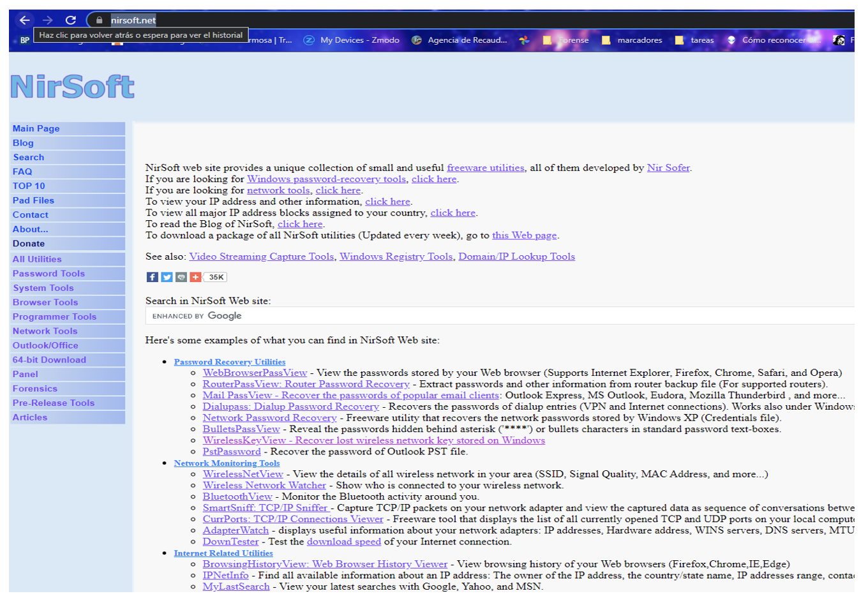Open the Forense bookmarks folder

565,40
